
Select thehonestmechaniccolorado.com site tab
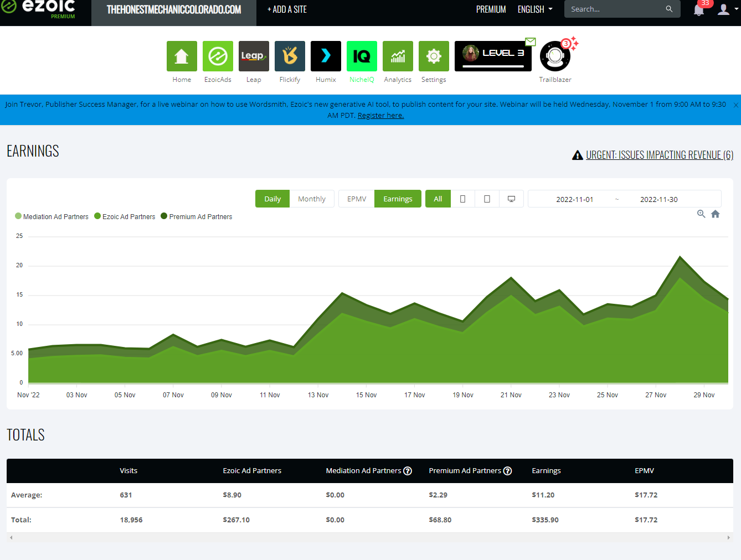click(174, 11)
